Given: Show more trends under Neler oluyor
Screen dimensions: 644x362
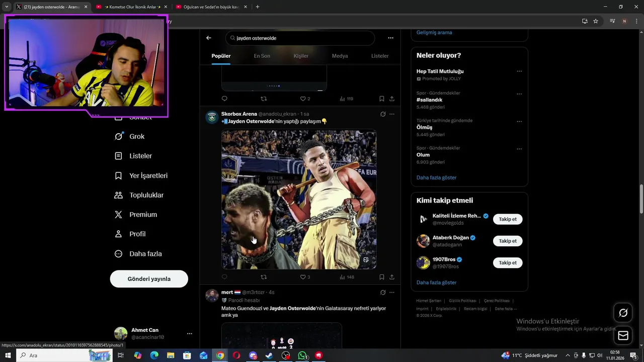Looking at the screenshot, I should pos(436,177).
